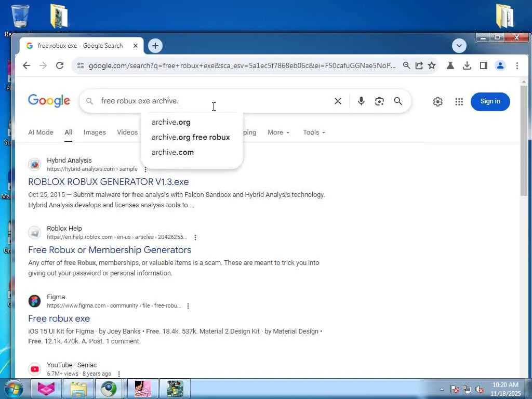Click the YouTube result favicon
Screen dimensions: 532x399
[x=35, y=369]
